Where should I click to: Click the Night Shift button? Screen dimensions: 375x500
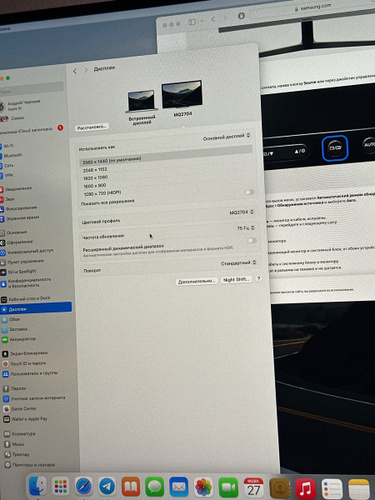coord(236,280)
